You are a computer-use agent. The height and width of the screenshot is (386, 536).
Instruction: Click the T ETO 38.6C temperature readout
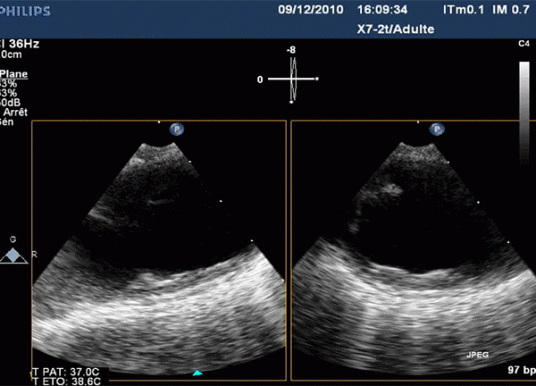coord(67,381)
